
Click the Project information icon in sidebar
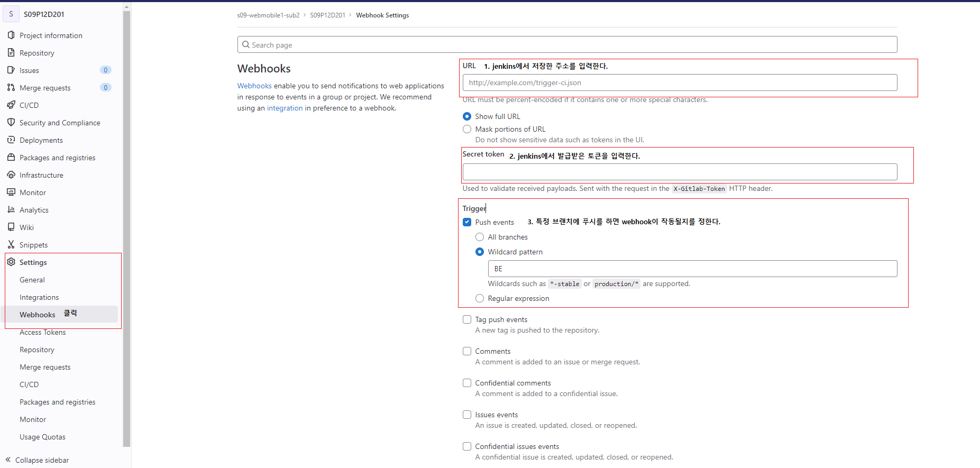click(x=11, y=35)
